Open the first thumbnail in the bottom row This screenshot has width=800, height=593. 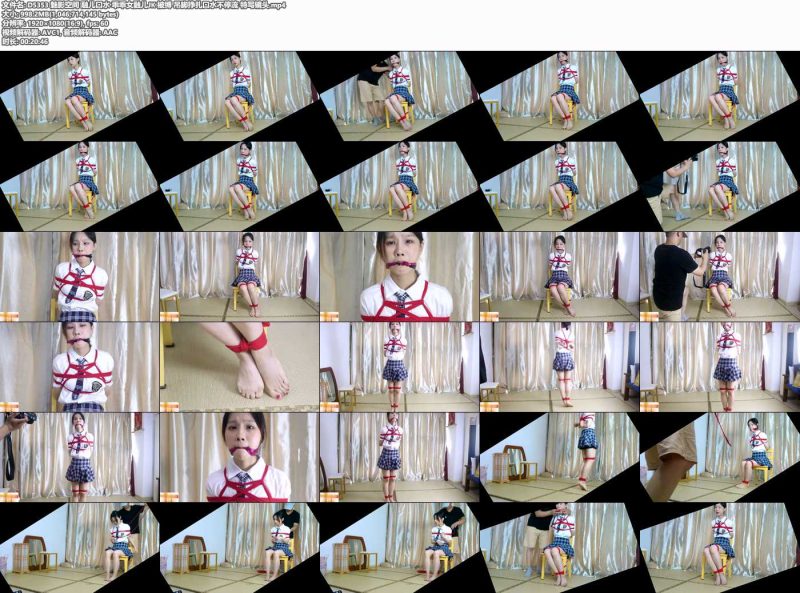(x=80, y=548)
